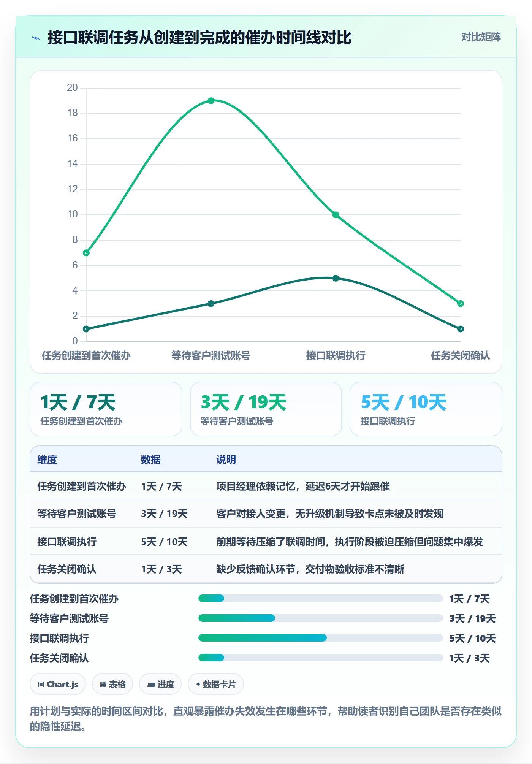Select the 表格 tag chip
Screen dimensions: 532x764
tap(112, 684)
